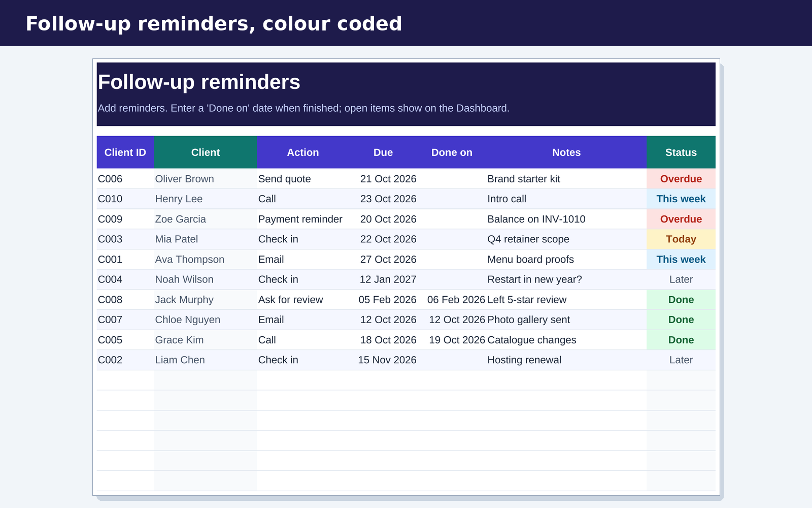This screenshot has height=508, width=812.
Task: Select the Client ID column header
Action: (125, 152)
